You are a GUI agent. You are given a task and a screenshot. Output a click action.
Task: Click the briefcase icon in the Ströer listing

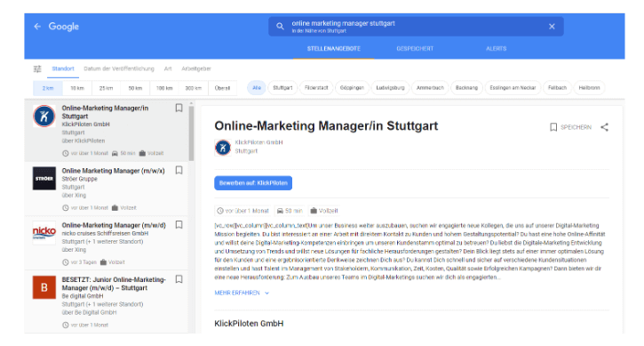pos(115,208)
